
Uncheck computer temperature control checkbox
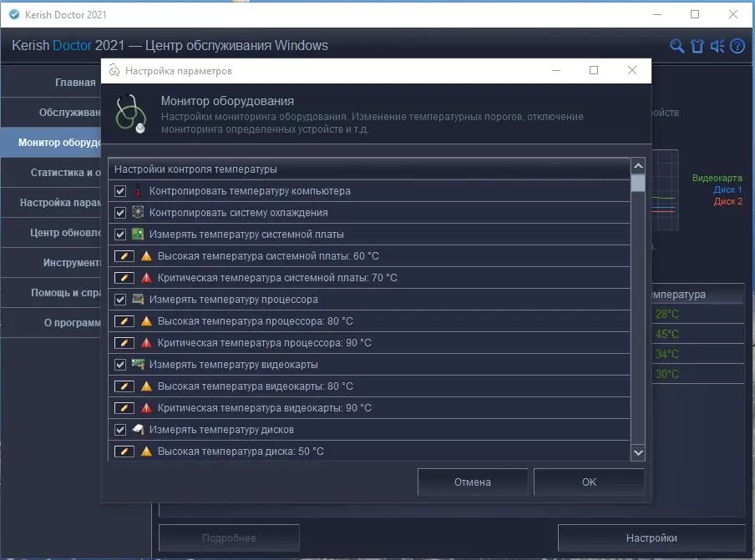[x=120, y=191]
